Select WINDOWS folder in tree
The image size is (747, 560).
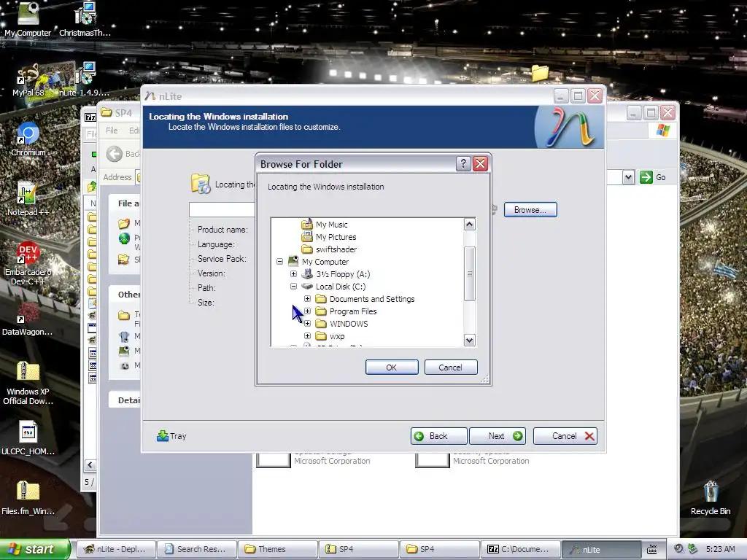click(349, 323)
